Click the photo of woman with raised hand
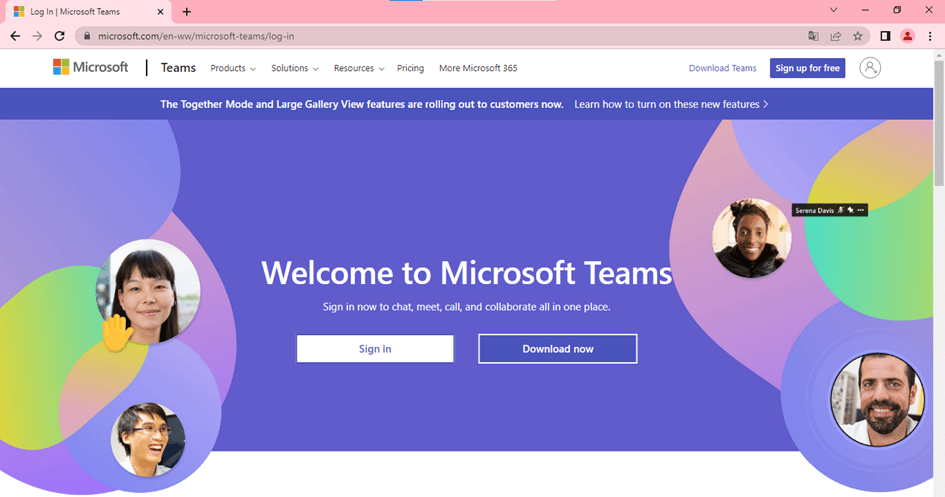The height and width of the screenshot is (497, 945). [x=148, y=292]
